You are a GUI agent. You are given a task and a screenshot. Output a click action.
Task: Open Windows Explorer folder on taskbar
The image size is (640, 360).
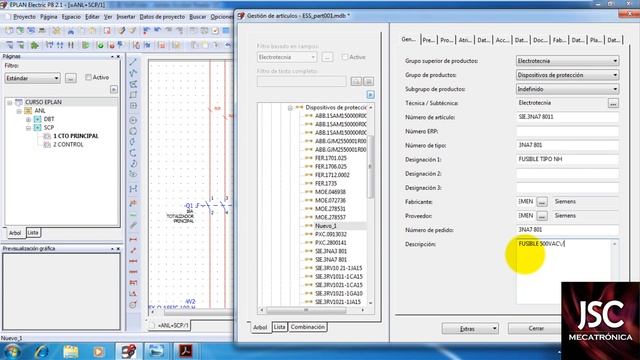(71, 351)
